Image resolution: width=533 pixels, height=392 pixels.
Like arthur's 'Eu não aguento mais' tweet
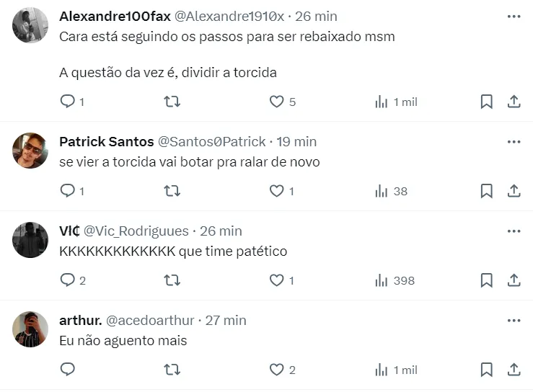pos(277,370)
